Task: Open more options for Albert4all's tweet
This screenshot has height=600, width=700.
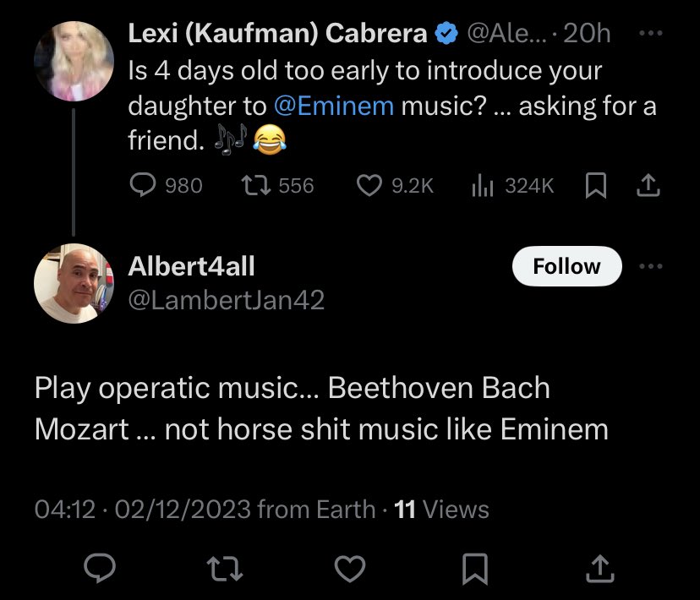Action: pyautogui.click(x=650, y=266)
